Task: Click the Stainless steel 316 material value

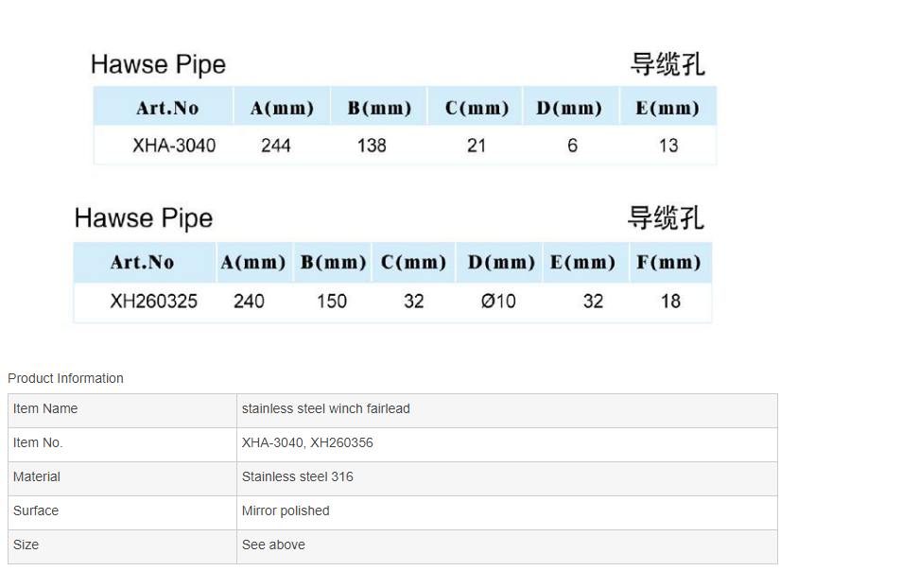Action: pos(297,477)
